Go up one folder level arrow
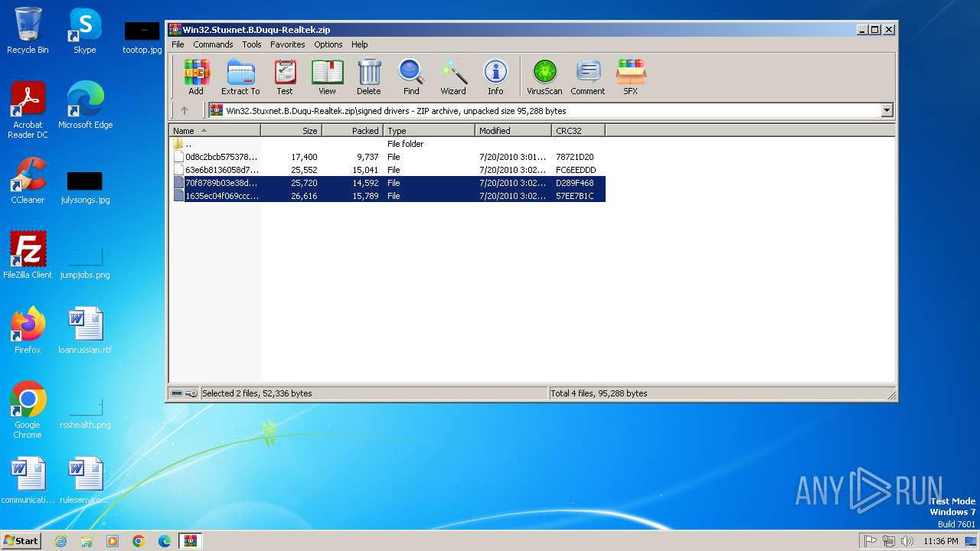Viewport: 980px width, 551px height. (x=185, y=110)
